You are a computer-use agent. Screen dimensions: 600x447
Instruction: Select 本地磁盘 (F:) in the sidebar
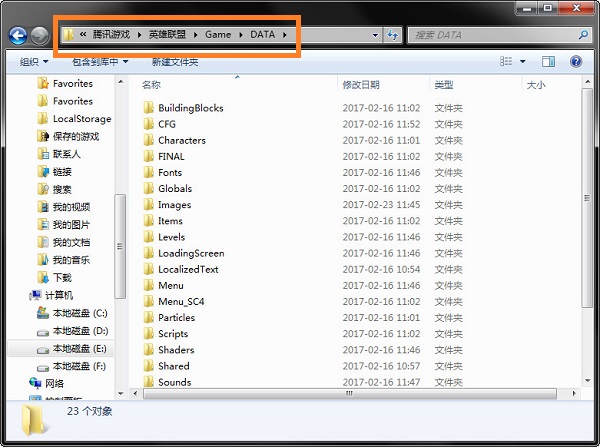pos(79,366)
